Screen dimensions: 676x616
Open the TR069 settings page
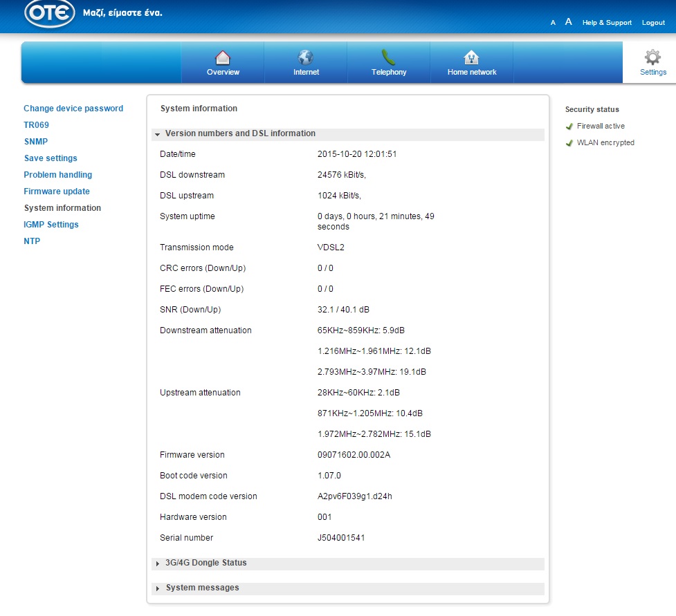pyautogui.click(x=36, y=125)
